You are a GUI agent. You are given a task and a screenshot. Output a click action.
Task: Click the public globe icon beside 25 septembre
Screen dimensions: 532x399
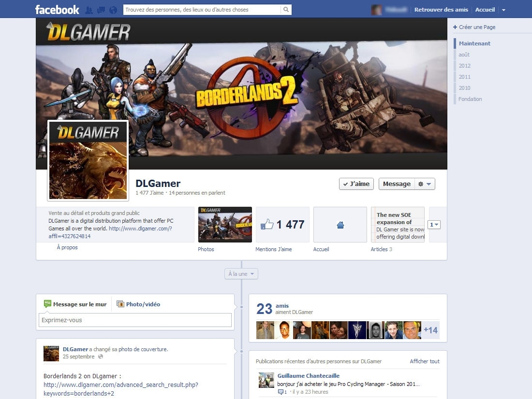(101, 356)
